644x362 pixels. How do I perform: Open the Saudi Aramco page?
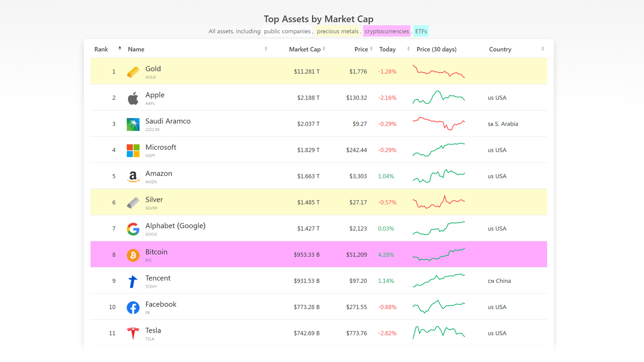point(168,121)
